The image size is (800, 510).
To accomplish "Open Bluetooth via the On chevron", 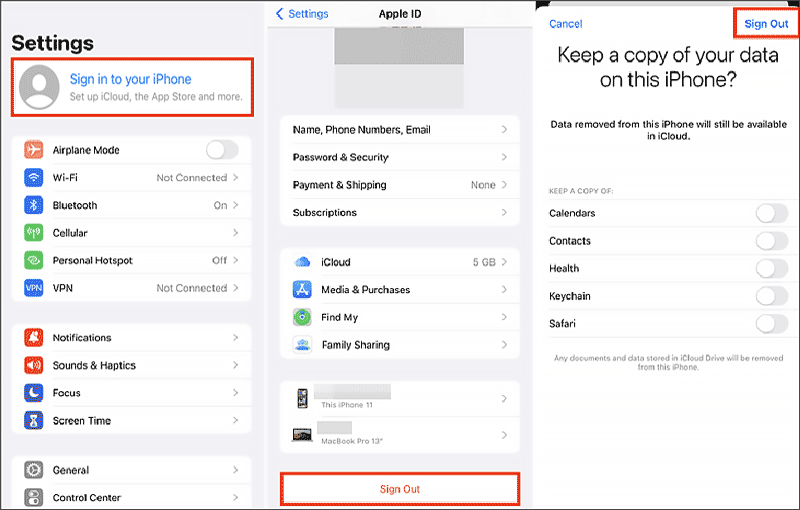I will click(235, 205).
